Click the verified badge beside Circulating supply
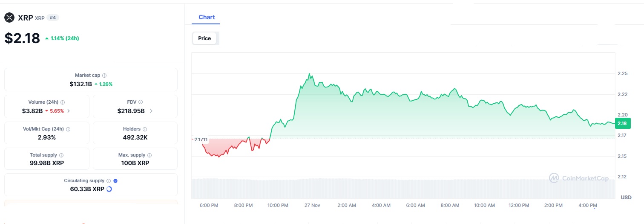644x224 pixels. tap(116, 181)
